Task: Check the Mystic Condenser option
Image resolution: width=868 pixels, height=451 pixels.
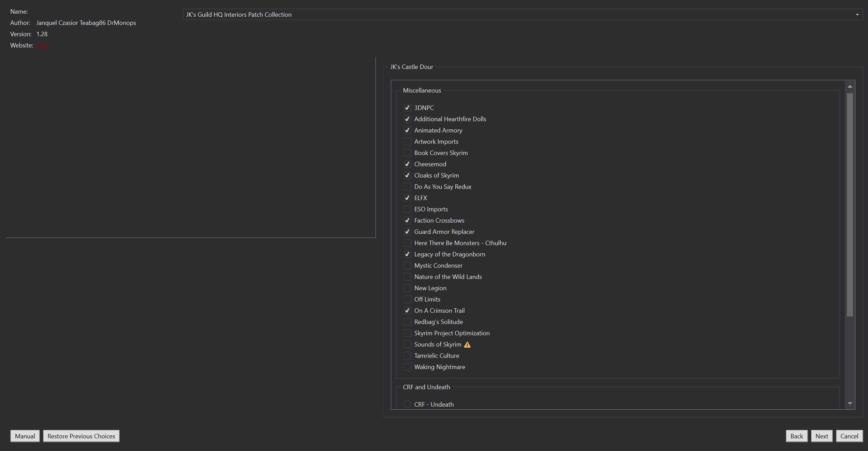Action: coord(407,265)
